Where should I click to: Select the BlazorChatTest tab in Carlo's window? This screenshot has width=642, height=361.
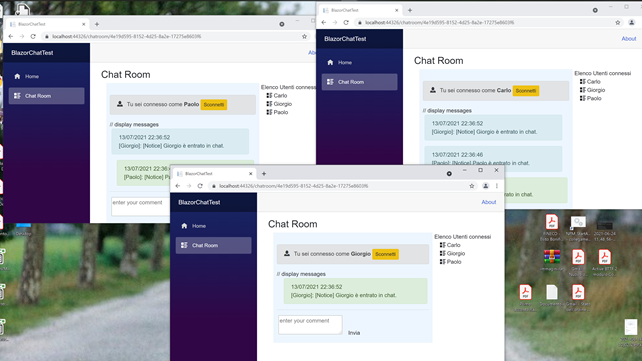tap(359, 10)
